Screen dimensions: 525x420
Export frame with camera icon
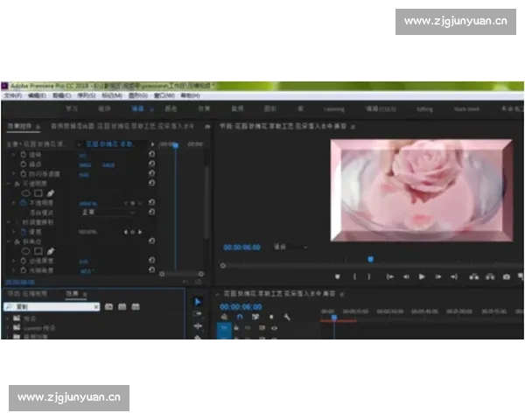[507, 276]
